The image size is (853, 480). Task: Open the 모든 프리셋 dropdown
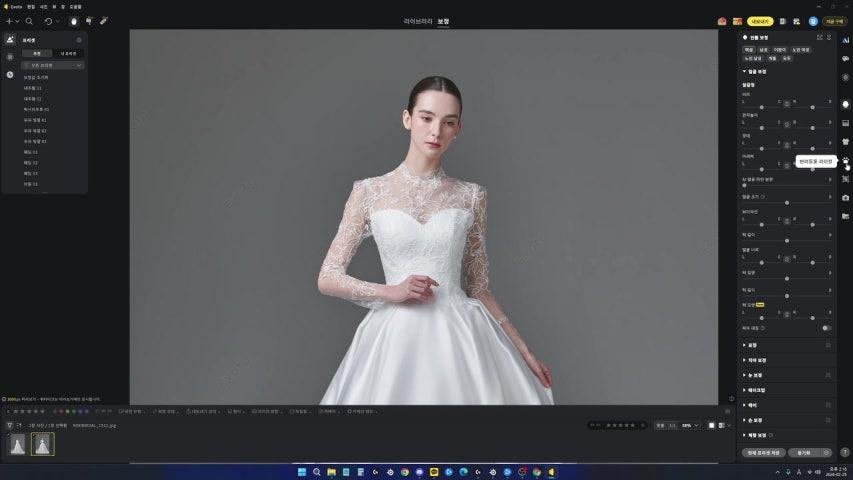pos(52,65)
